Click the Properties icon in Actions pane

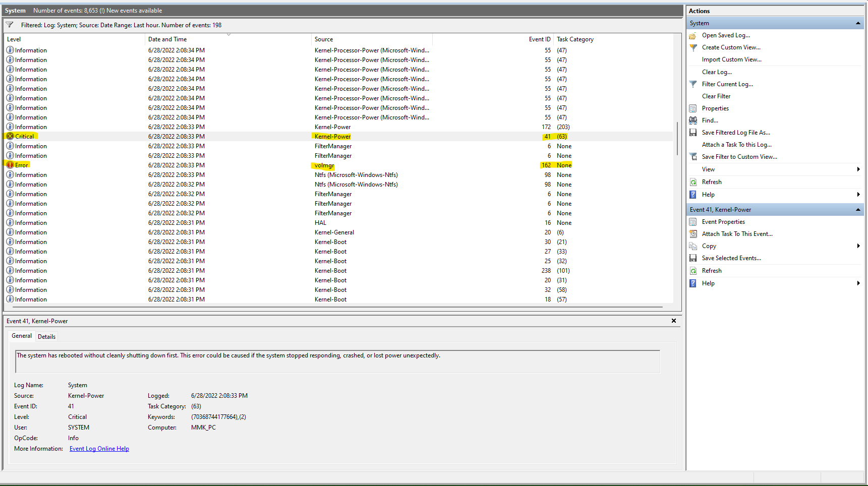[693, 108]
